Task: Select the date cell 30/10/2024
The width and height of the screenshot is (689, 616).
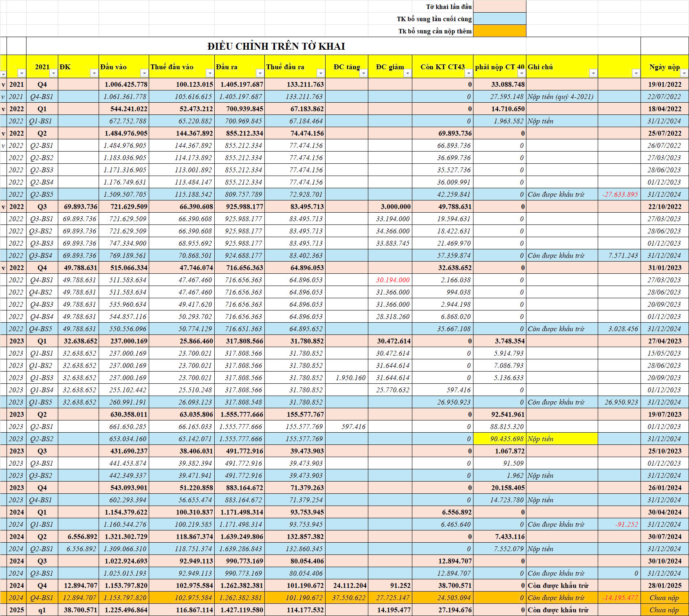Action: pos(665,561)
